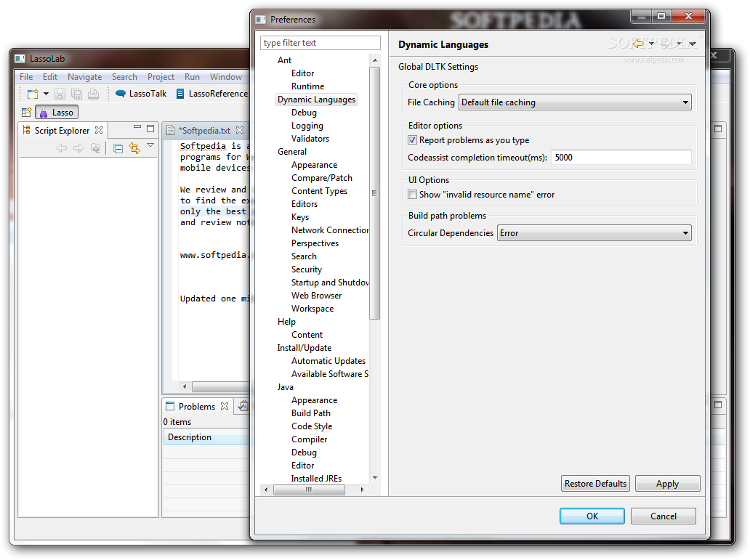
Task: Click the Apply button
Action: 667,484
